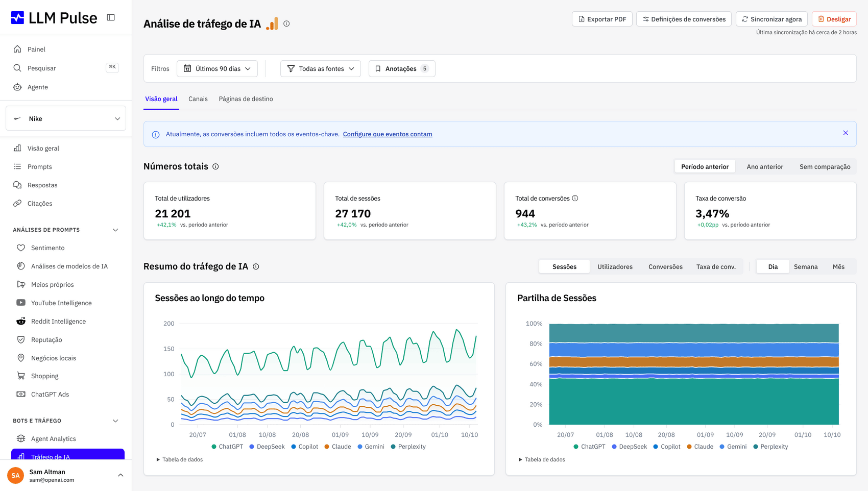The width and height of the screenshot is (868, 491).
Task: Click the Sentimento heart icon
Action: tap(21, 248)
